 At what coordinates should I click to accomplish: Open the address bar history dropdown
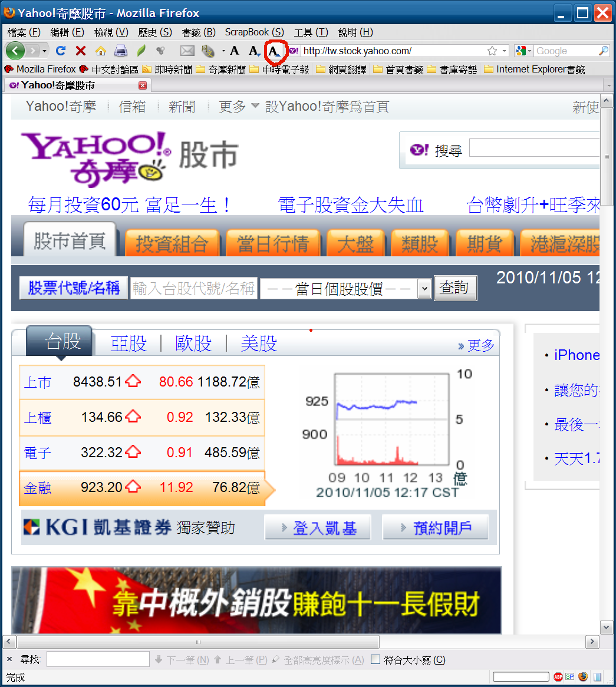pos(504,51)
